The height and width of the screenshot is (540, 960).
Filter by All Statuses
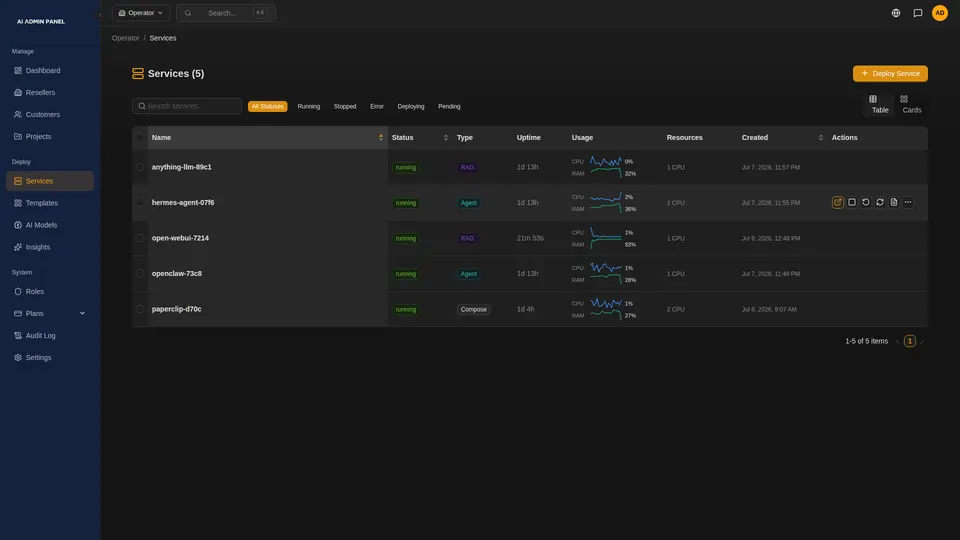tap(268, 107)
